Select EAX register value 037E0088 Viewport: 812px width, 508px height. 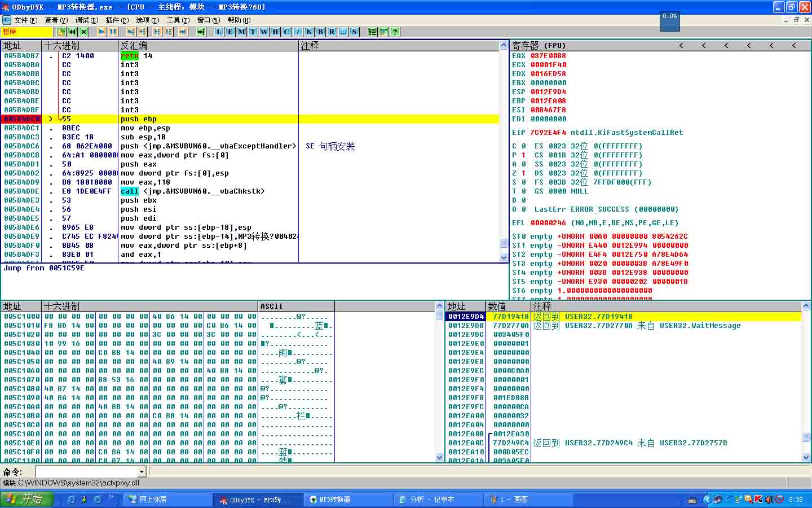548,56
